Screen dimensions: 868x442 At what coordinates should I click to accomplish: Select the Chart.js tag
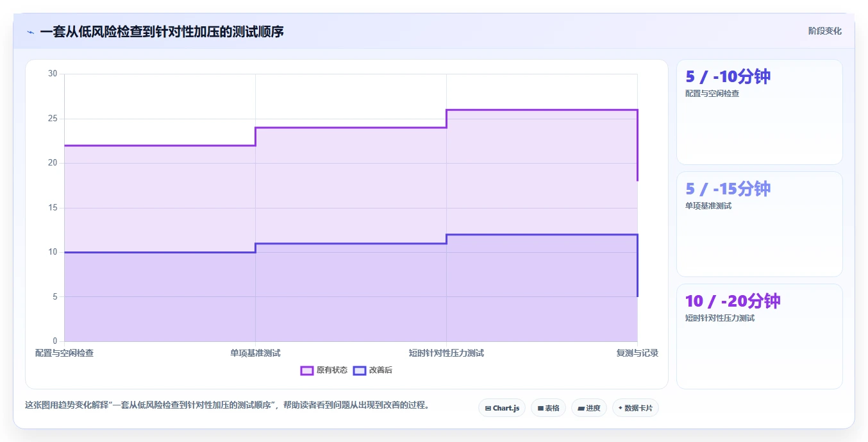point(502,408)
